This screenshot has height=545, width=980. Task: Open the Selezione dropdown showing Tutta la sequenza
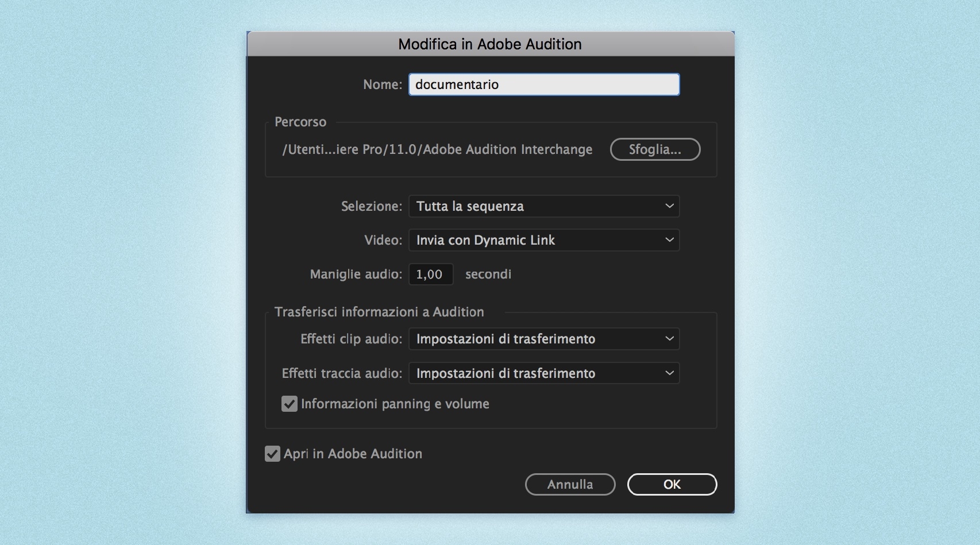543,206
